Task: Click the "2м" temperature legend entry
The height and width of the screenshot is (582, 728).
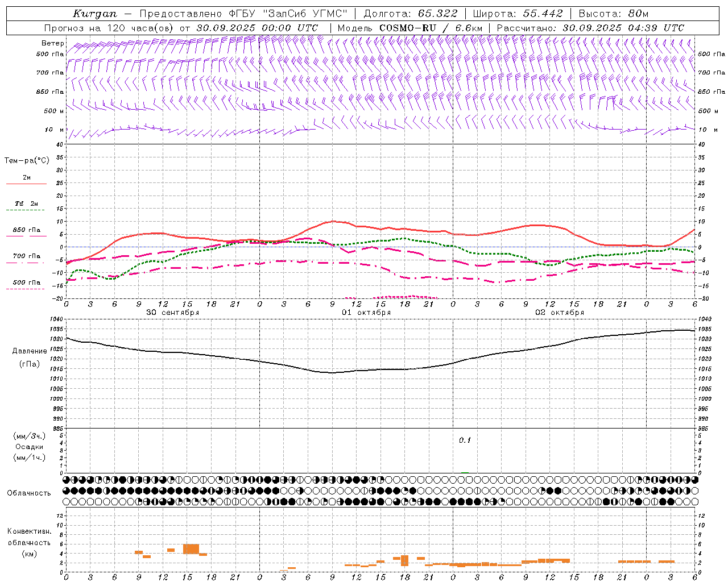Action: 27,178
